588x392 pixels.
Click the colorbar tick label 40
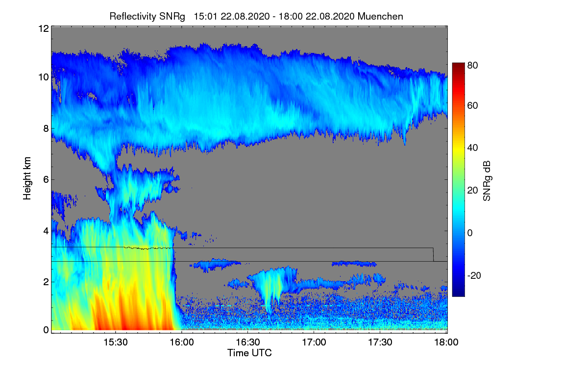472,148
